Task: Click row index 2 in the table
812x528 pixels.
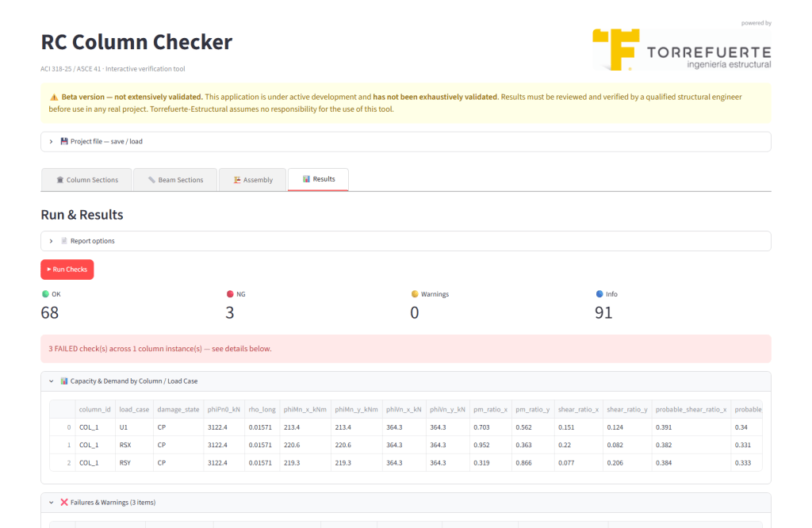Action: (63, 463)
